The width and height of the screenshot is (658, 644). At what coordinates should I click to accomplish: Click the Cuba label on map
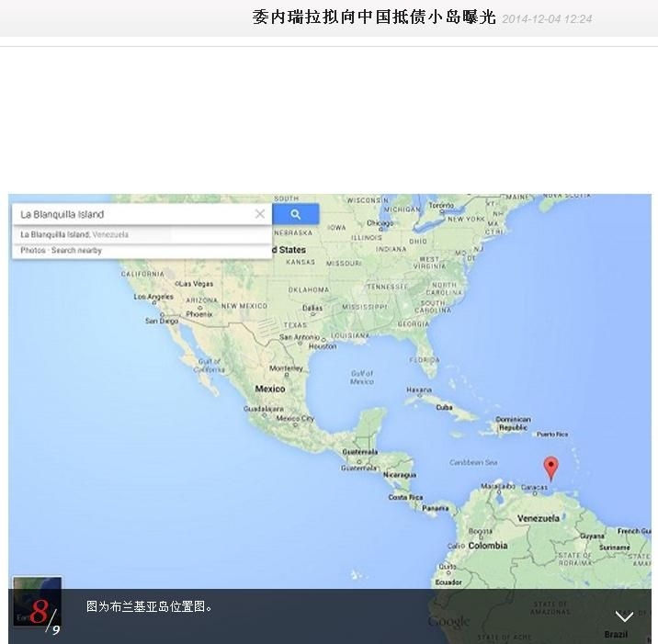coord(444,407)
